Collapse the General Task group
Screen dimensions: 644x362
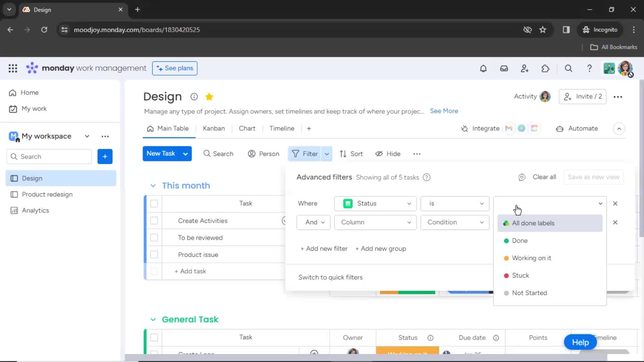(x=153, y=320)
